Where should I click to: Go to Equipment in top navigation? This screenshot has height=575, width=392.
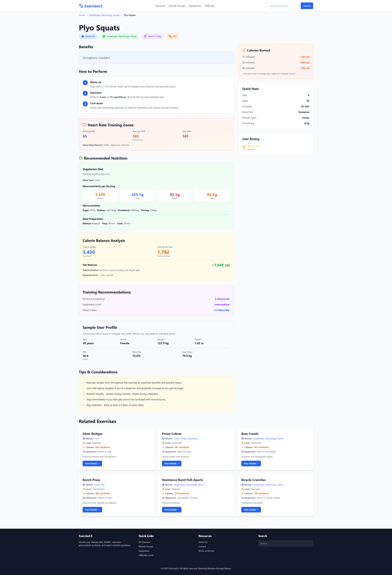[x=195, y=6]
